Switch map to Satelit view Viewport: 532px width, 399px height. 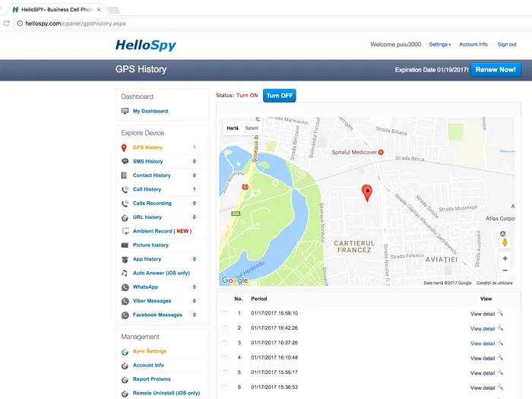point(252,128)
